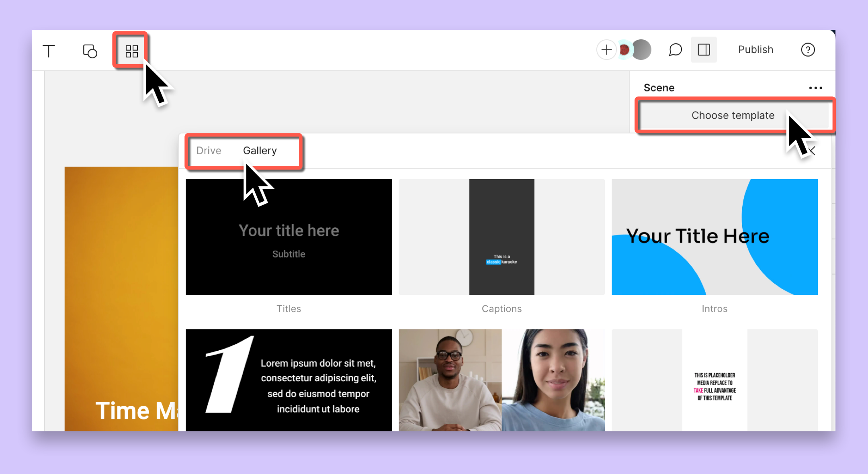This screenshot has width=868, height=474.
Task: Open the Scene options ellipsis menu
Action: (815, 88)
